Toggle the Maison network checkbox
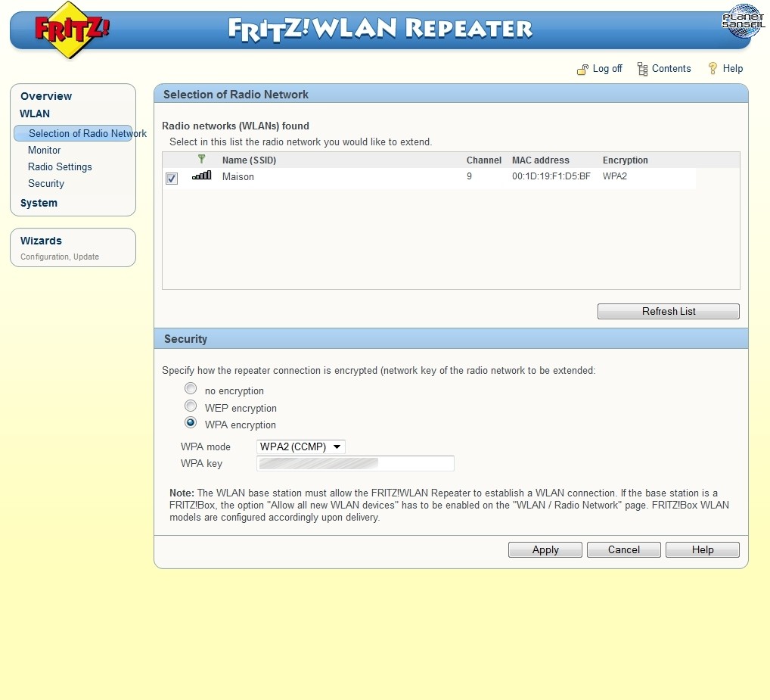Screen dimensions: 770x700 click(x=172, y=179)
